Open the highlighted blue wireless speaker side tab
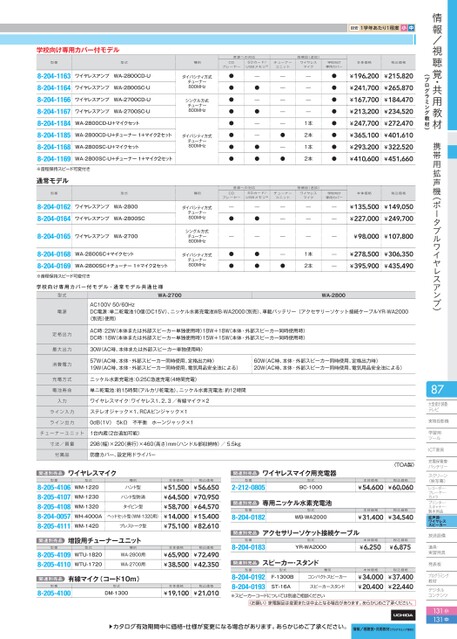Screen dimensions: 457x639 pyautogui.click(x=442, y=521)
